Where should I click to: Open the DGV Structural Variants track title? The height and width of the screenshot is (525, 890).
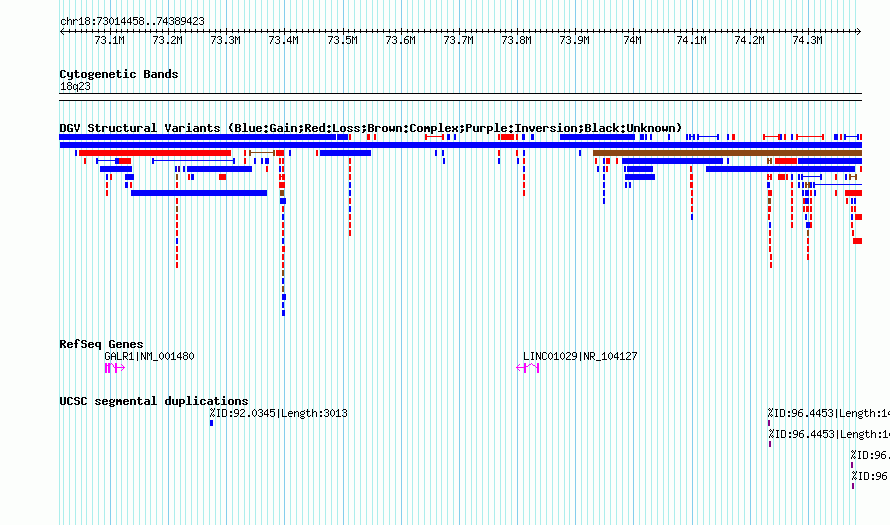pyautogui.click(x=371, y=128)
